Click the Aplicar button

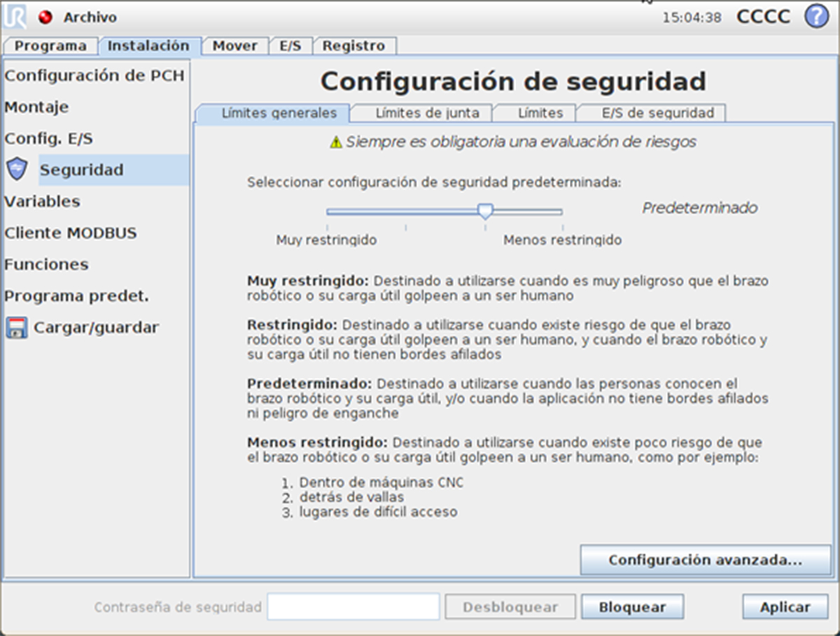tap(785, 607)
